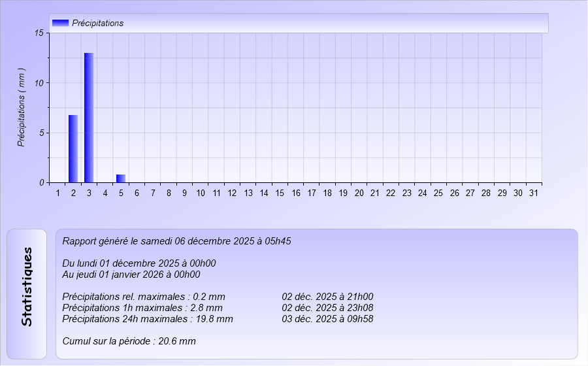This screenshot has height=366, width=588.
Task: Click the blue Précipitations legend swatch
Action: tap(60, 23)
